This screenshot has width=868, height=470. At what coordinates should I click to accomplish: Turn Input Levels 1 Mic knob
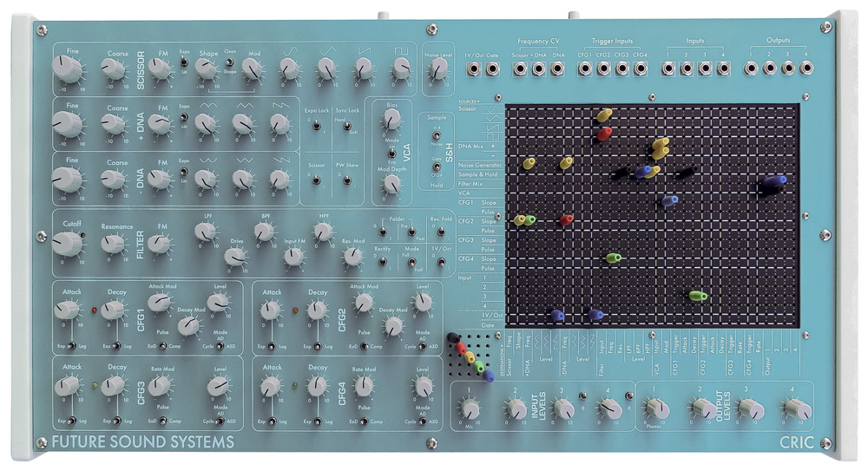[470, 409]
